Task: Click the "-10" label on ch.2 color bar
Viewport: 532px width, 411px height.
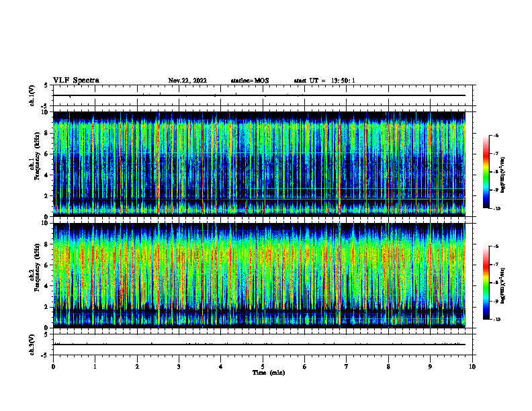Action: point(496,320)
